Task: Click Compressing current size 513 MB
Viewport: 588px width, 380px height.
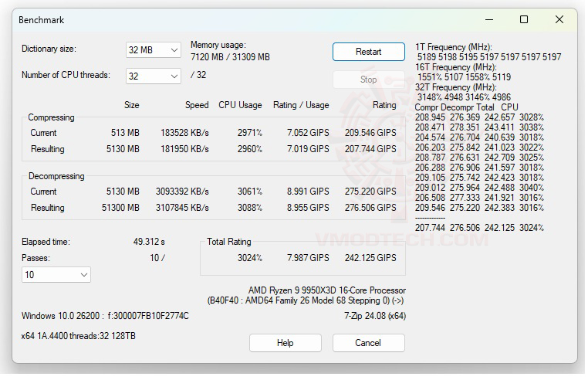Action: [x=125, y=133]
